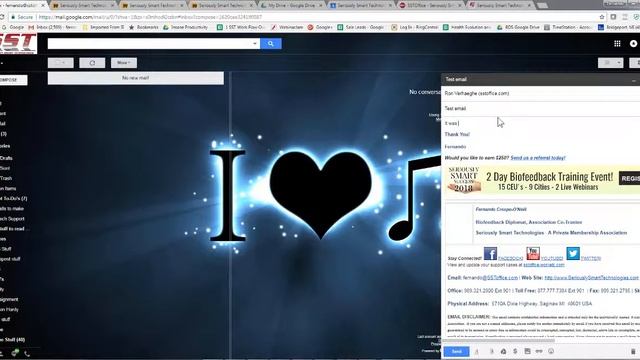Click the Register button on banner
The image size is (640, 360).
(x=629, y=178)
